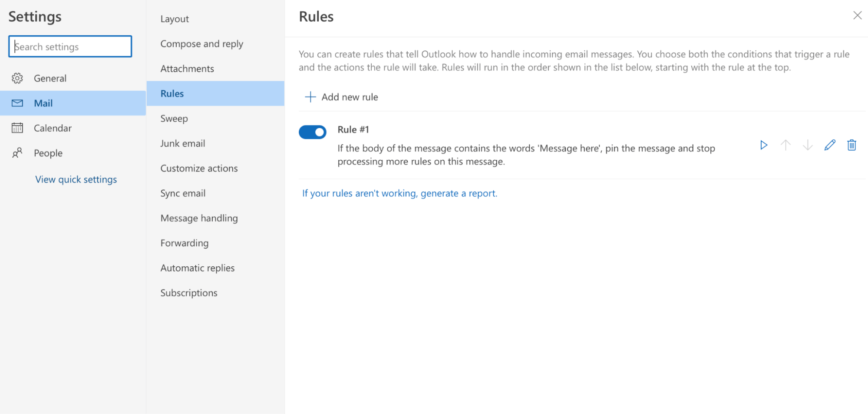Move Rule #1 up with the arrow icon
The image size is (868, 414).
pos(785,145)
